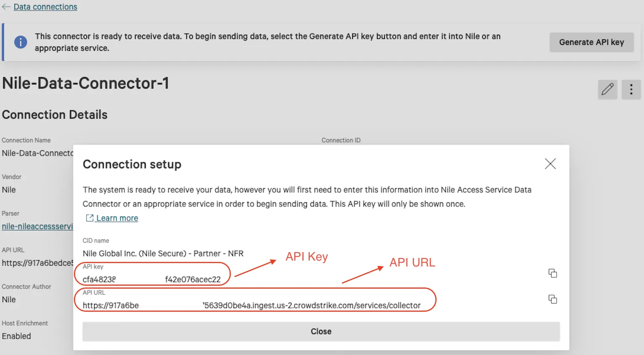Viewport: 644px width, 355px height.
Task: Copy the API URL value
Action: click(x=552, y=299)
